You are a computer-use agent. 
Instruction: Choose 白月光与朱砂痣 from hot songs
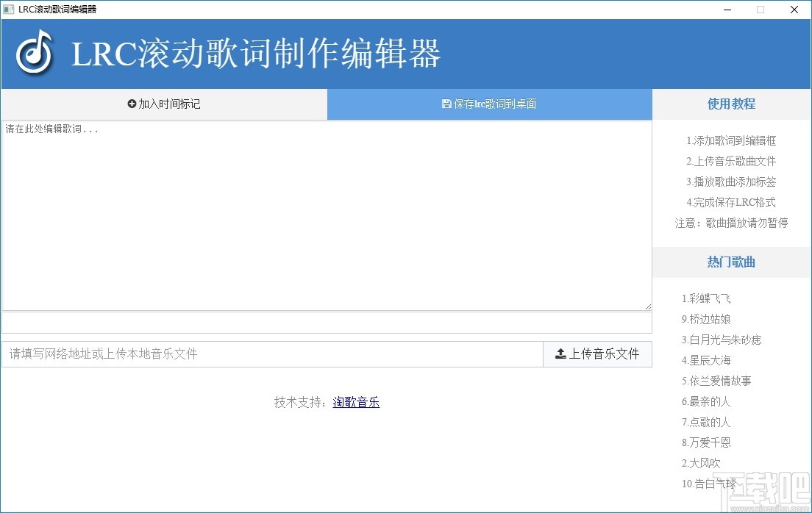click(x=722, y=340)
